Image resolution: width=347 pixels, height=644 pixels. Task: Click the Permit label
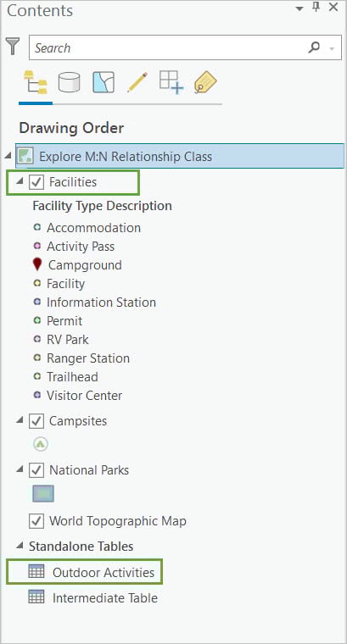click(x=64, y=321)
